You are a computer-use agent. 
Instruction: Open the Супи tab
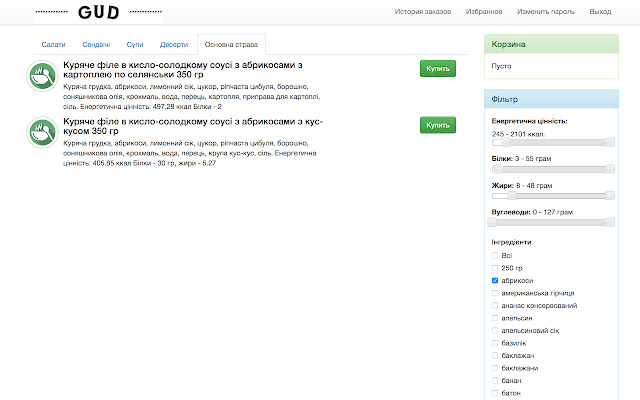coord(135,44)
